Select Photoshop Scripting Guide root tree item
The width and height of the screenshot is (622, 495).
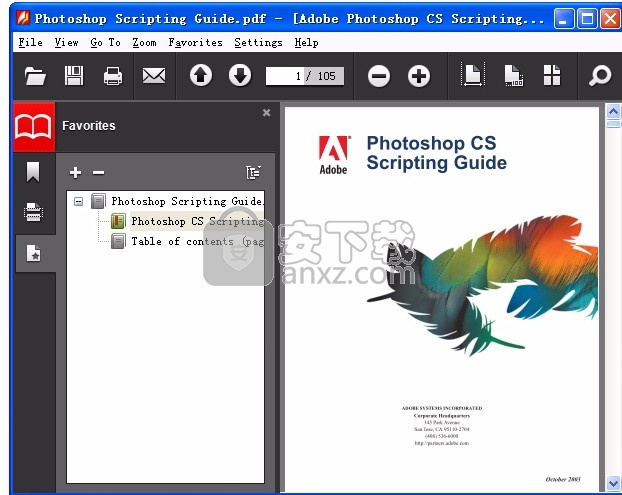point(187,201)
